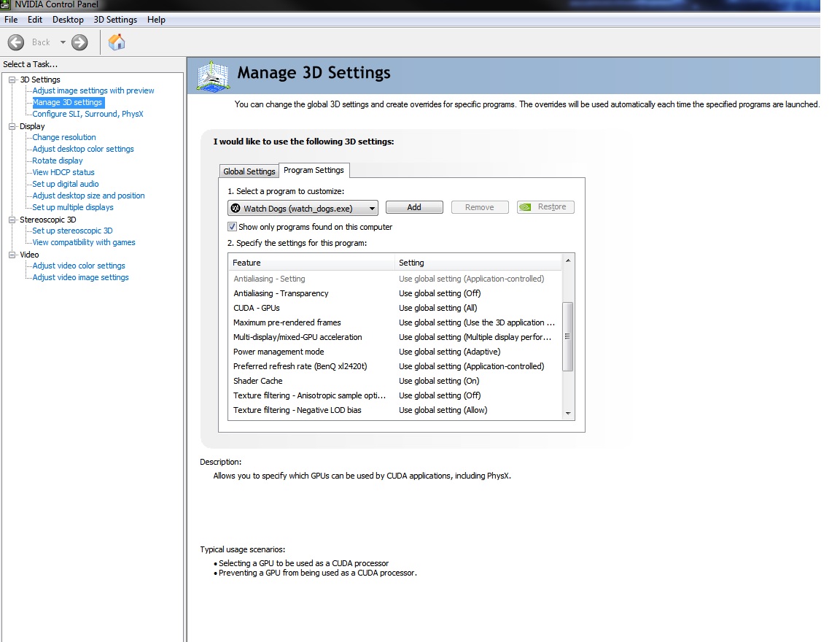Viewport: 840px width, 642px height.
Task: Click the Restore button
Action: point(545,207)
